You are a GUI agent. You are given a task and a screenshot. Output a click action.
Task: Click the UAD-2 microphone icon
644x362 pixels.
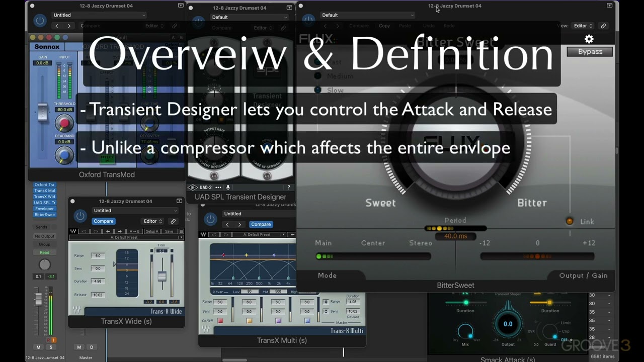pos(228,187)
